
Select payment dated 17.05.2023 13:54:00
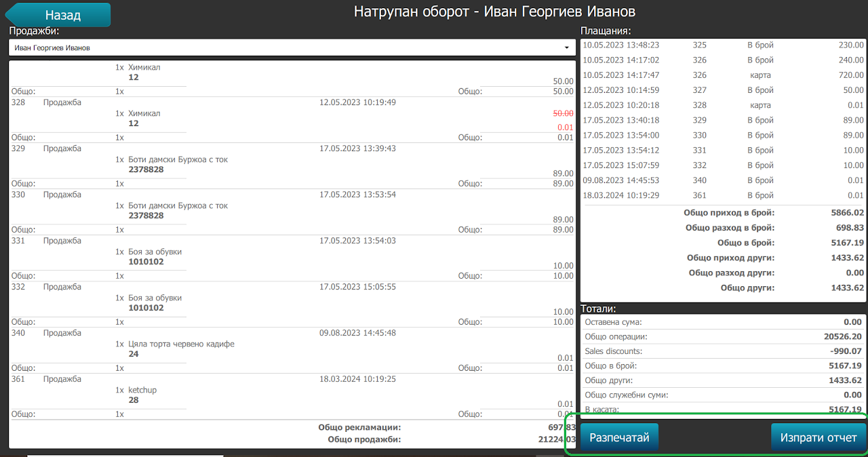point(724,135)
